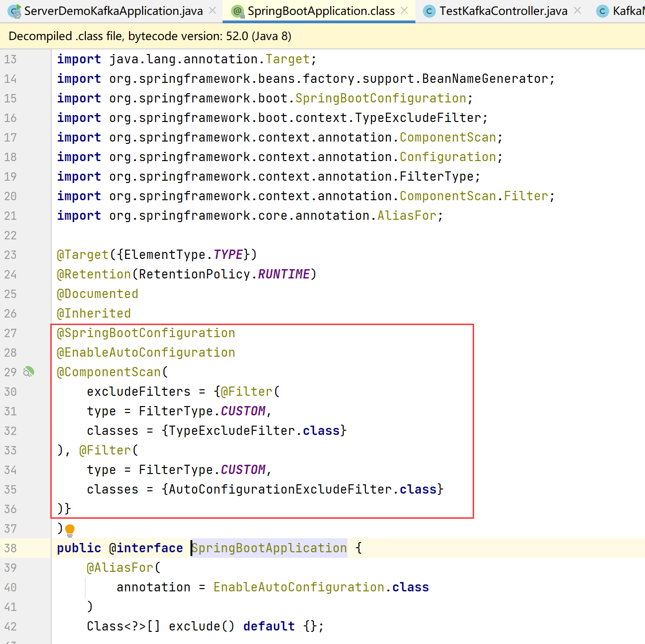This screenshot has height=644, width=645.
Task: Click @Inherited annotation on line 26
Action: pos(94,313)
